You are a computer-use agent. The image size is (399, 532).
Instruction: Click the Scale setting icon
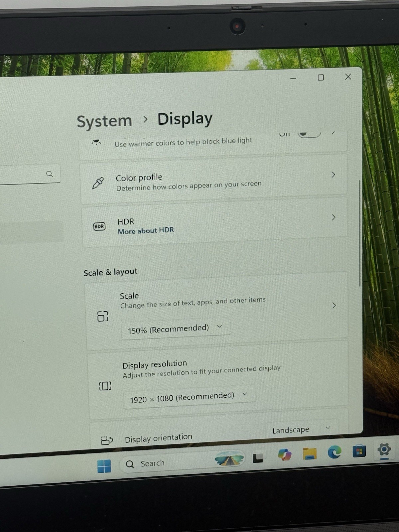(102, 316)
